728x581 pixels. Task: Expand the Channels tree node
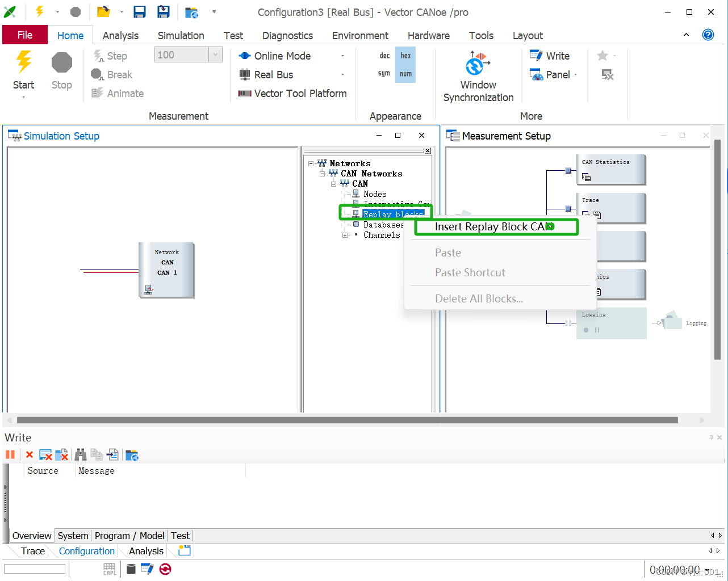click(x=345, y=235)
